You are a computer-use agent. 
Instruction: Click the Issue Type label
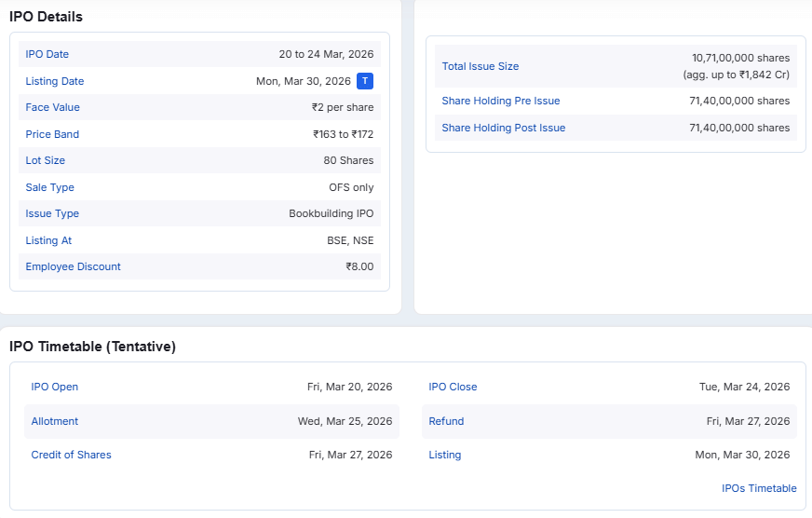coord(52,213)
